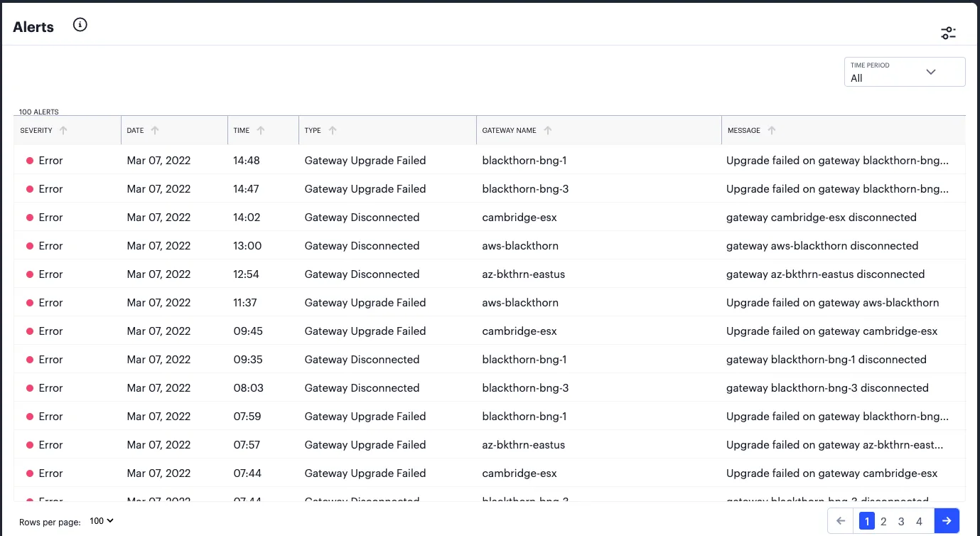This screenshot has width=980, height=536.
Task: Jump to page 4 of alerts
Action: pos(919,521)
